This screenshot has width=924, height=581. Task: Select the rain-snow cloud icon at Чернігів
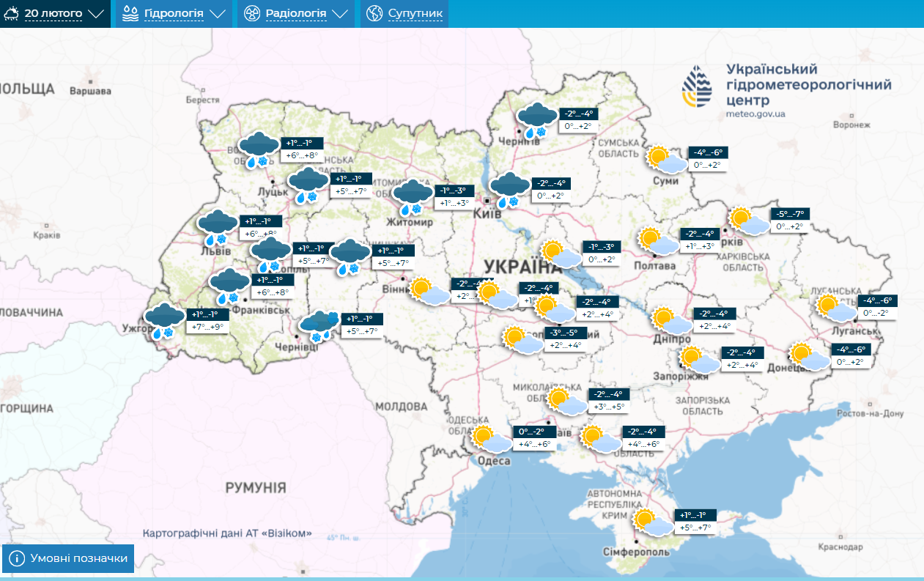coord(536,120)
